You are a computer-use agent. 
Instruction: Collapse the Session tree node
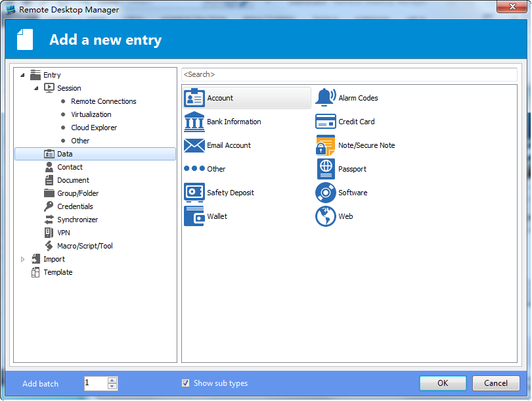(x=37, y=88)
